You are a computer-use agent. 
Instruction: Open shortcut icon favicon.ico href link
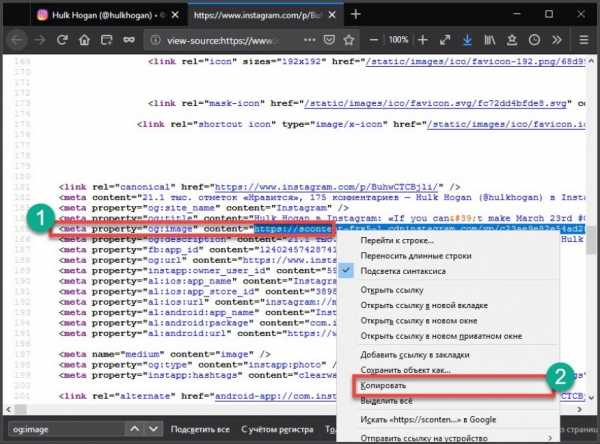pos(506,124)
